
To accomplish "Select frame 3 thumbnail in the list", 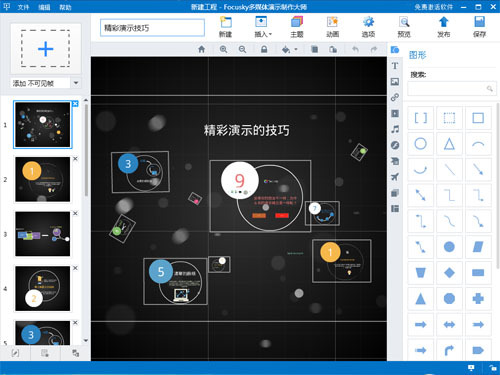I will pyautogui.click(x=43, y=234).
